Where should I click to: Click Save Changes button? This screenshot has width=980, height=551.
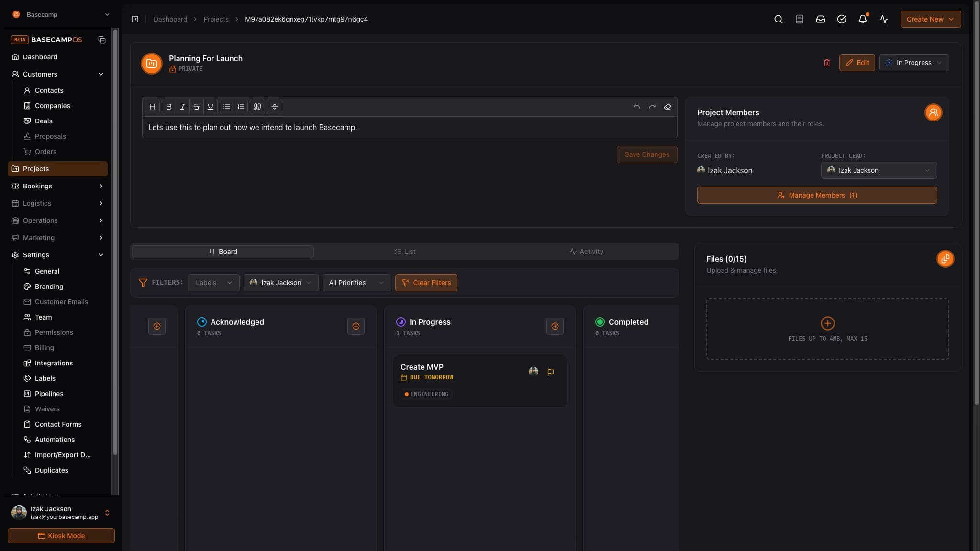pos(647,154)
